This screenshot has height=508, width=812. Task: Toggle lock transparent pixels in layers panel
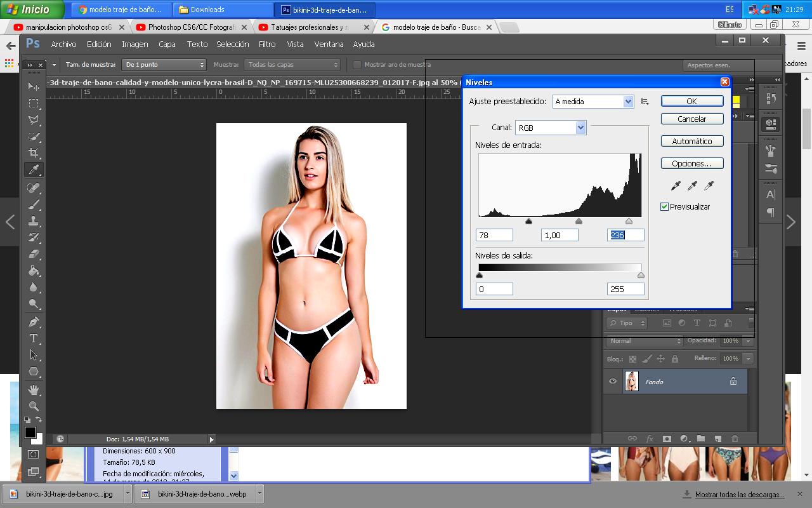(x=632, y=359)
